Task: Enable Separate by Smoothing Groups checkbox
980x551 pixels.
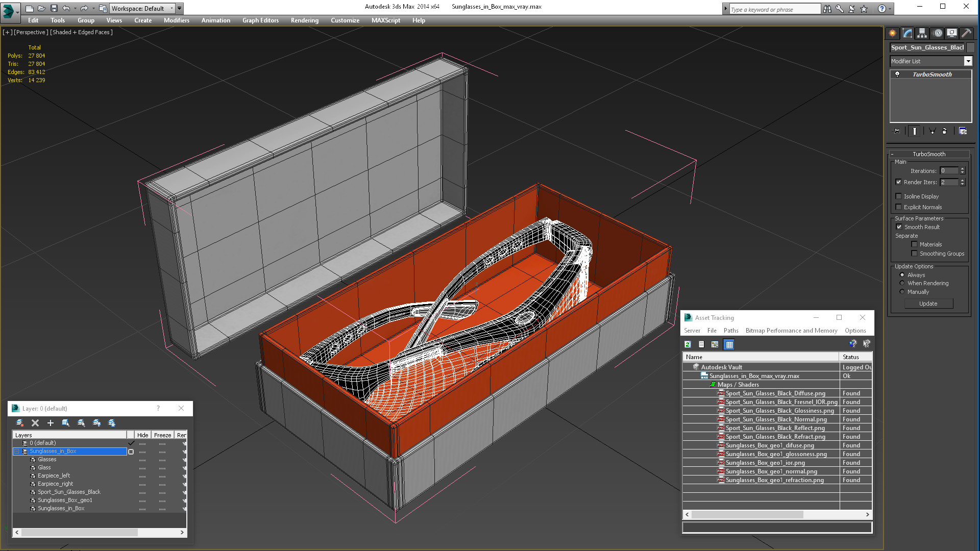Action: 914,254
